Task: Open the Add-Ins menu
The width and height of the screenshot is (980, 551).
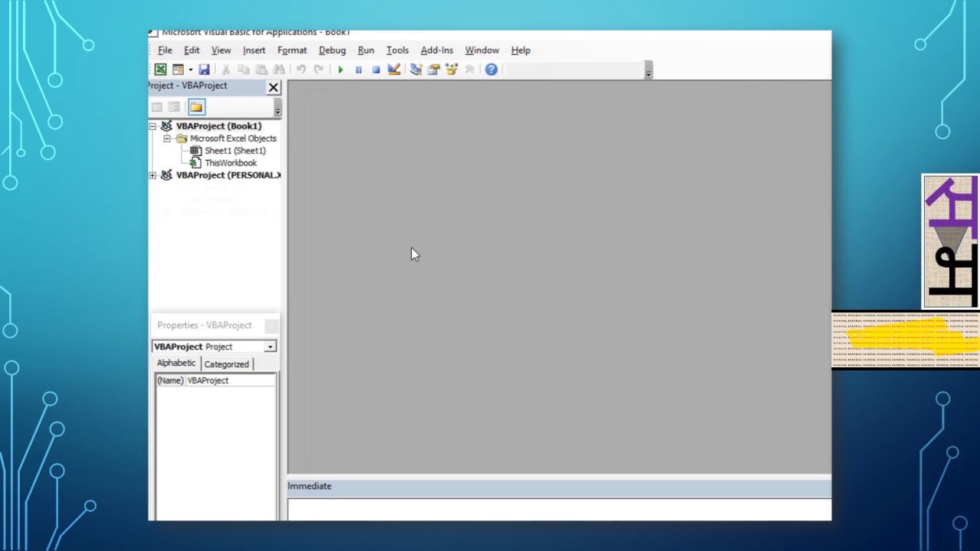Action: [436, 51]
